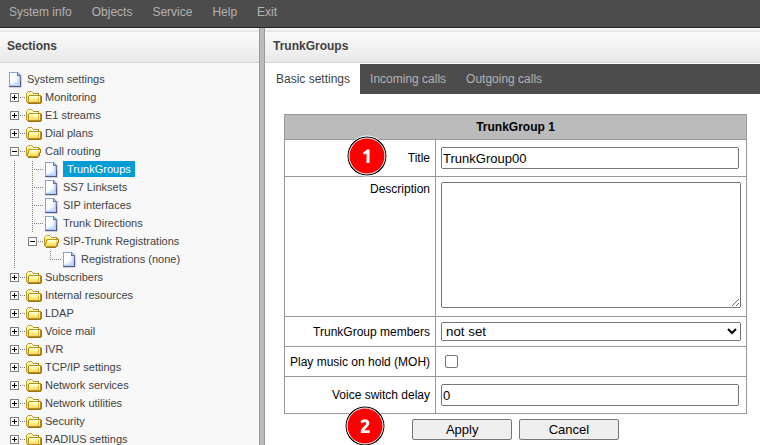The height and width of the screenshot is (445, 760).
Task: Expand the Dial plans tree node
Action: 15,133
